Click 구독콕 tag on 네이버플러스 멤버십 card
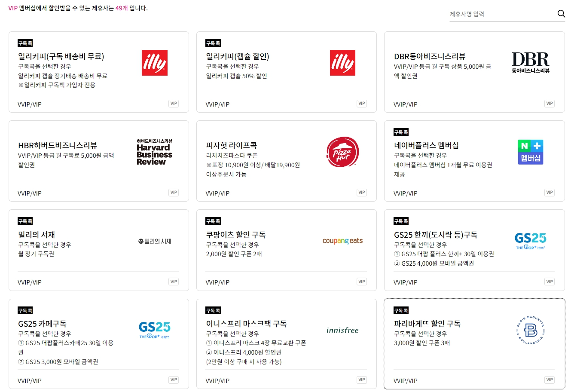The width and height of the screenshot is (574, 392). coord(401,132)
